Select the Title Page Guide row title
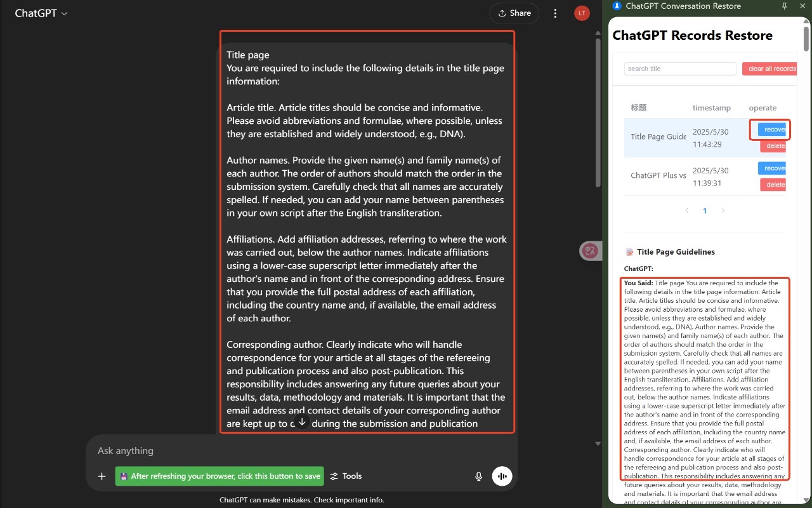 tap(658, 137)
